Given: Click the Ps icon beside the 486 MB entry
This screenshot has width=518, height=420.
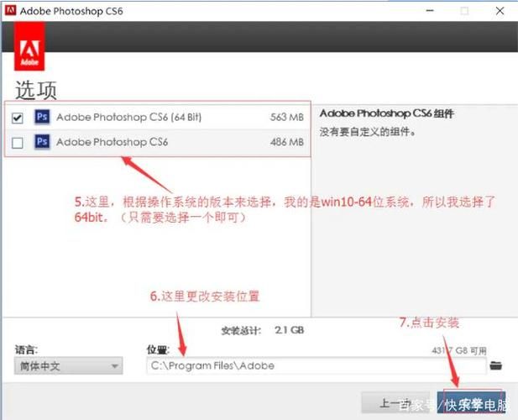Looking at the screenshot, I should [x=42, y=142].
